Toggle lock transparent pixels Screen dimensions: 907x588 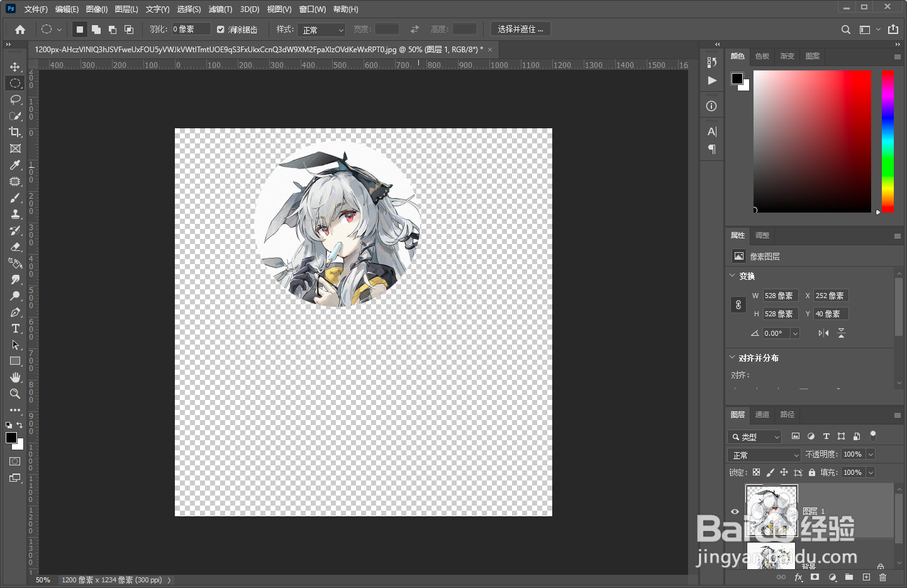756,472
